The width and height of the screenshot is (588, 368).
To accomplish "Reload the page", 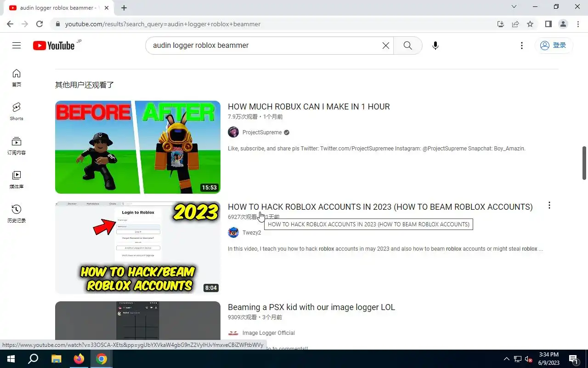I will (x=40, y=24).
